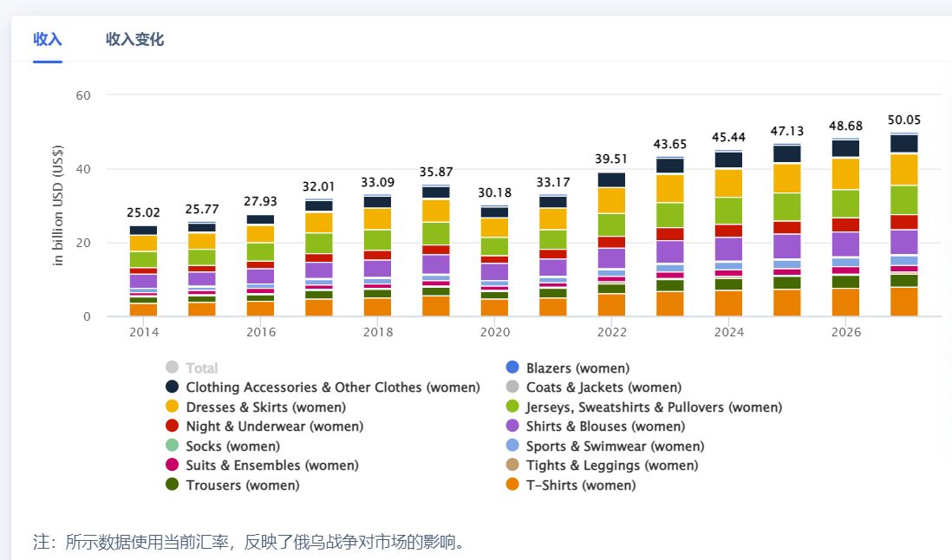
Task: Open the 收入变化 tab
Action: click(x=134, y=39)
